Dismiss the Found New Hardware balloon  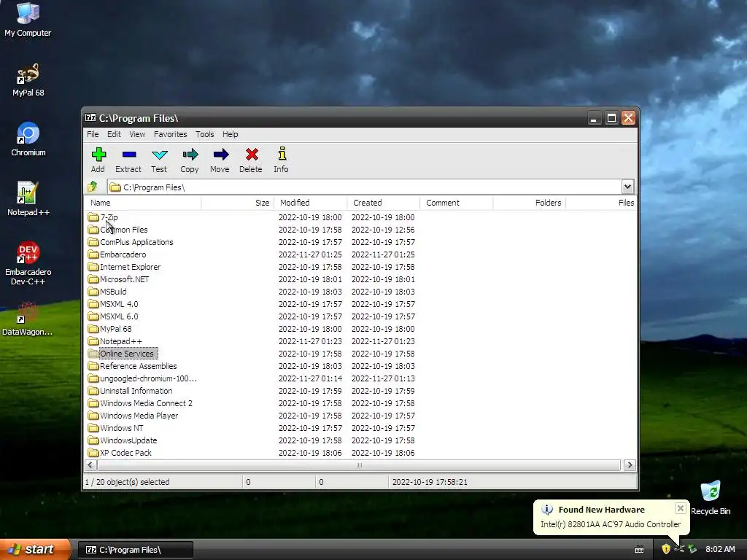[x=681, y=508]
